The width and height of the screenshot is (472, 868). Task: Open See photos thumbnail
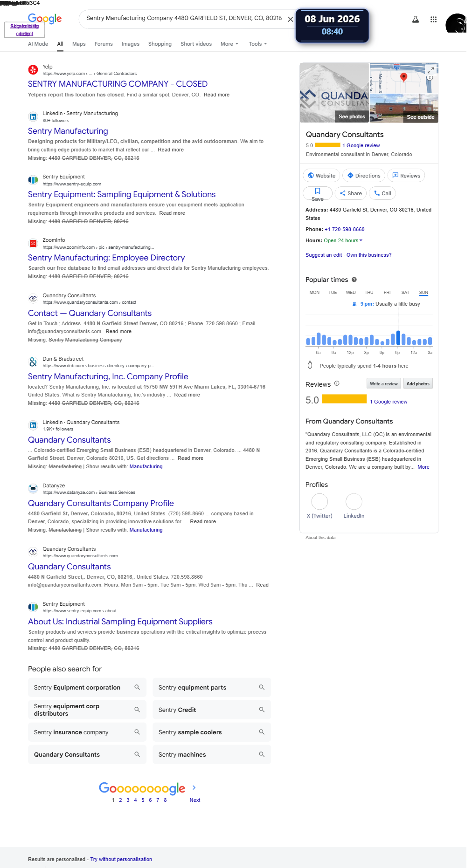pos(334,92)
